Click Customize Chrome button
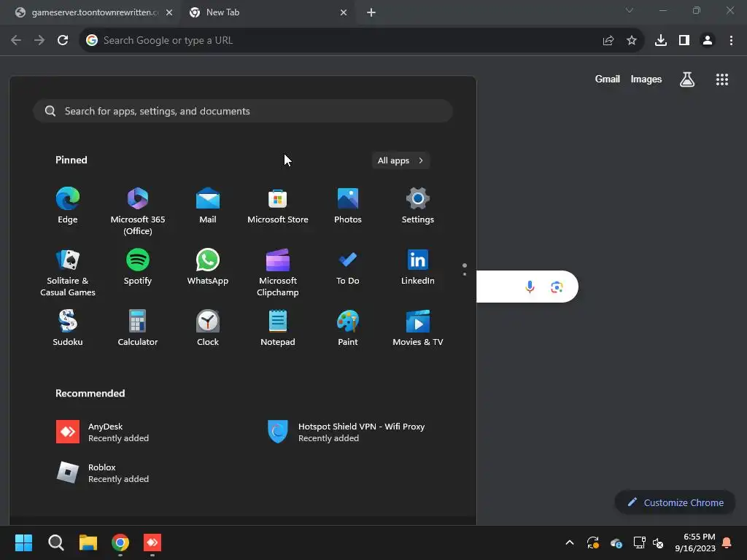747x560 pixels. click(675, 502)
